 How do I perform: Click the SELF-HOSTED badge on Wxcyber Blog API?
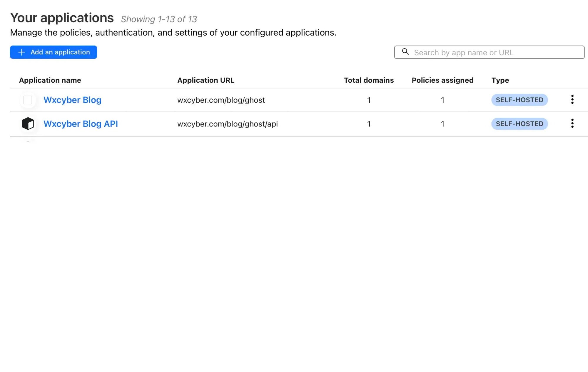point(519,124)
